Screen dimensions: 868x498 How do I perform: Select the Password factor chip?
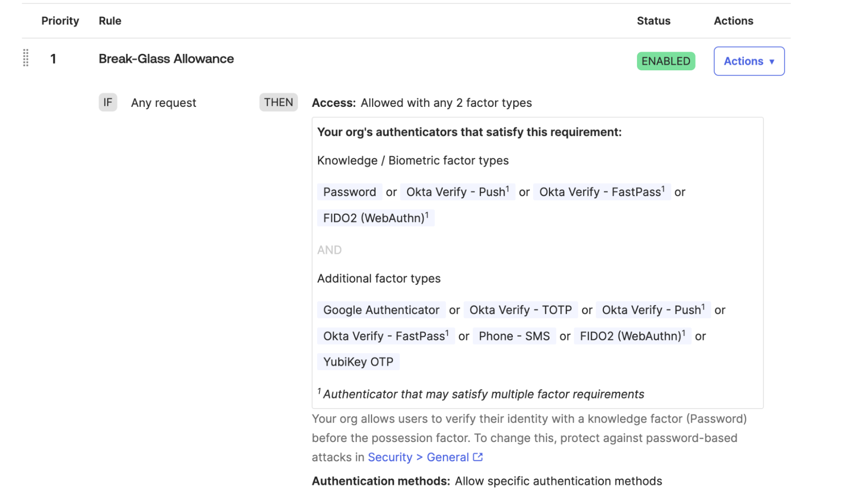point(349,192)
